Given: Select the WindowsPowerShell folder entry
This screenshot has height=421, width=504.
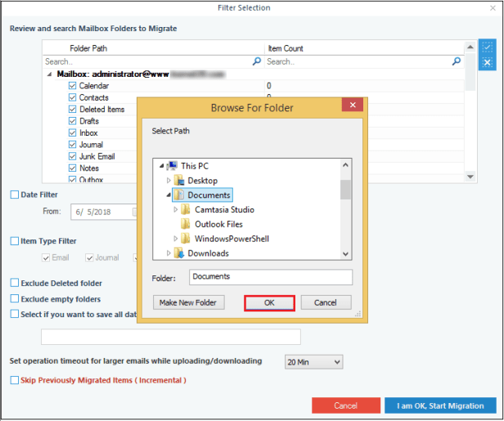Looking at the screenshot, I should (231, 239).
